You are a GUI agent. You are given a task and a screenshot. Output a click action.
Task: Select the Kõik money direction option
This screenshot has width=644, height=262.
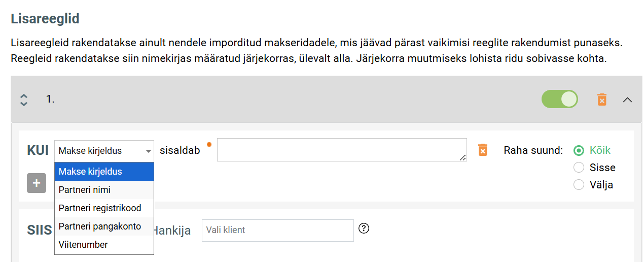[x=579, y=150]
